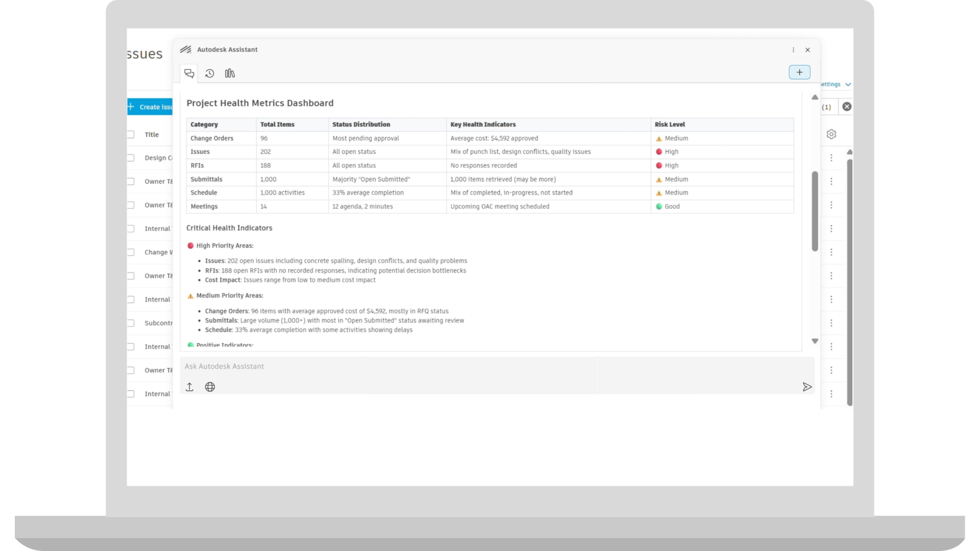Open the library books icon tab

[230, 73]
